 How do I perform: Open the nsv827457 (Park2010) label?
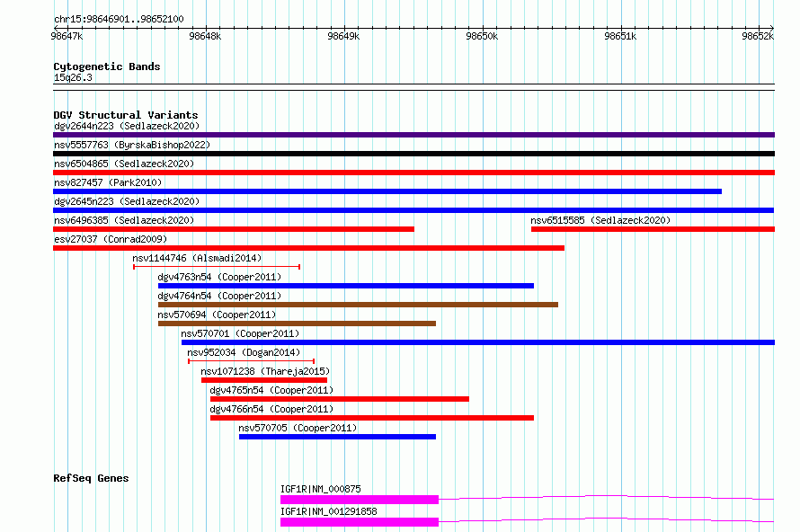pyautogui.click(x=108, y=182)
